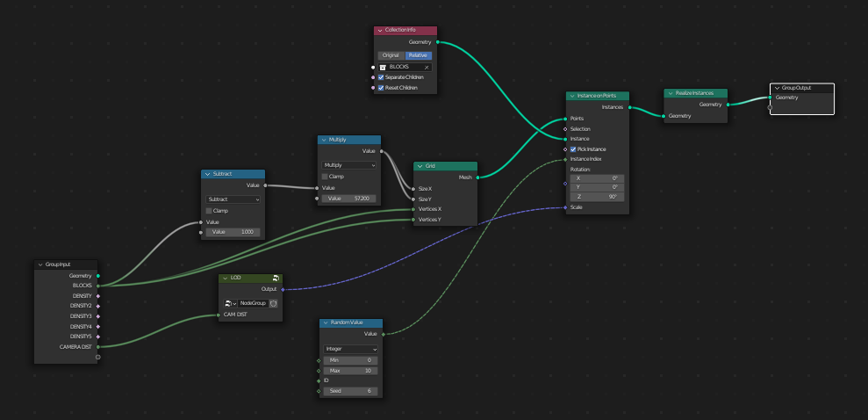Collapse the Grid node
868x420 pixels.
click(420, 166)
